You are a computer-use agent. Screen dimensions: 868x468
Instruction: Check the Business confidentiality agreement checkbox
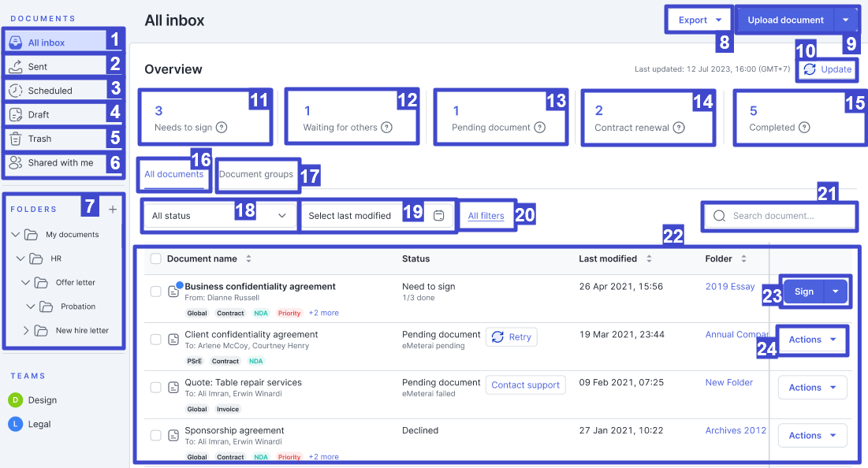155,292
